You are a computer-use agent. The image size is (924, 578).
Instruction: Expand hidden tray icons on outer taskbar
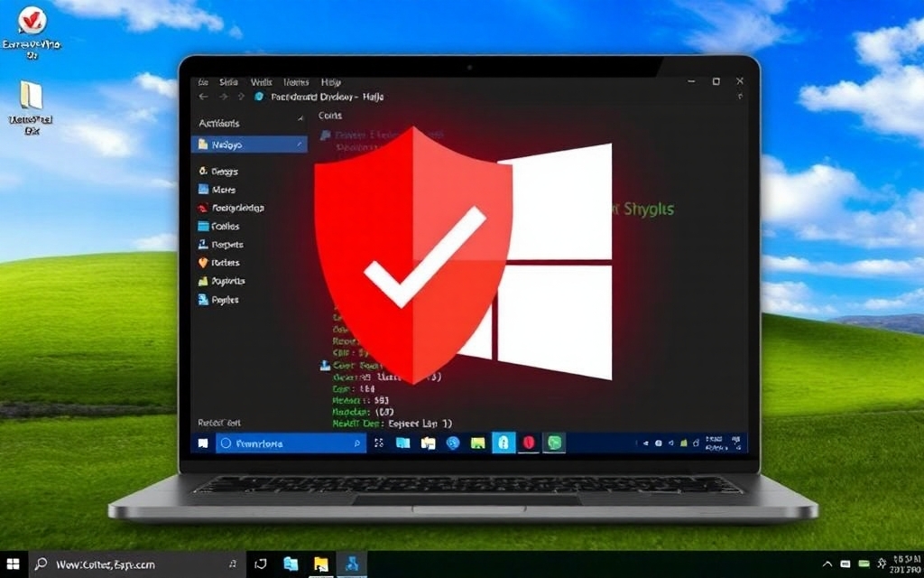tap(827, 564)
